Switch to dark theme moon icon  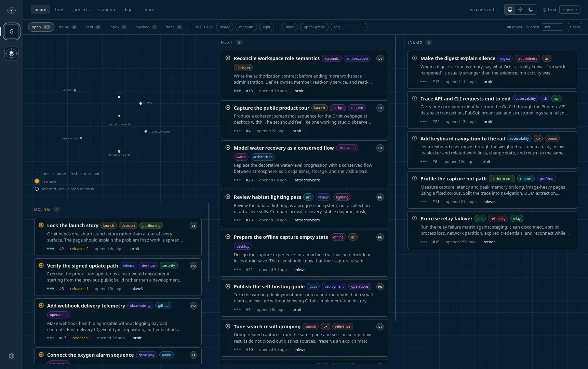(531, 10)
